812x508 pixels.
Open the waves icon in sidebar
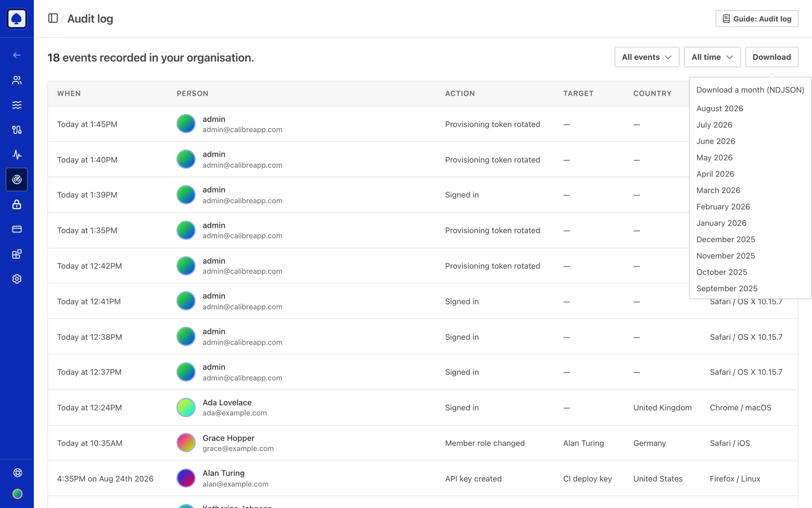click(x=17, y=105)
